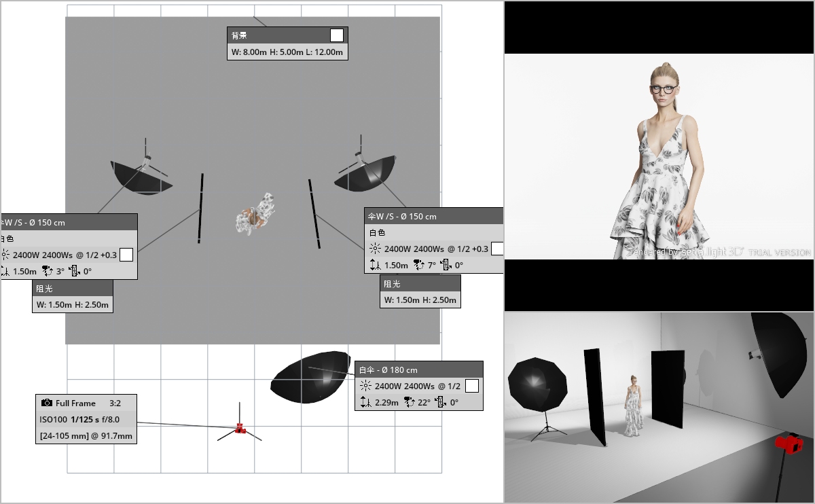Select the left black umbrella in the floor plan
Image resolution: width=815 pixels, height=504 pixels.
141,178
